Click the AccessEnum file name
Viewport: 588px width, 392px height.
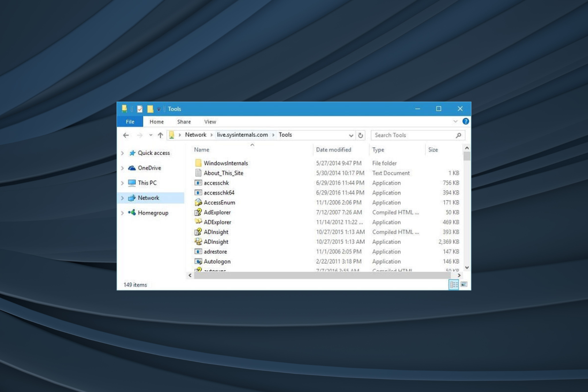219,202
